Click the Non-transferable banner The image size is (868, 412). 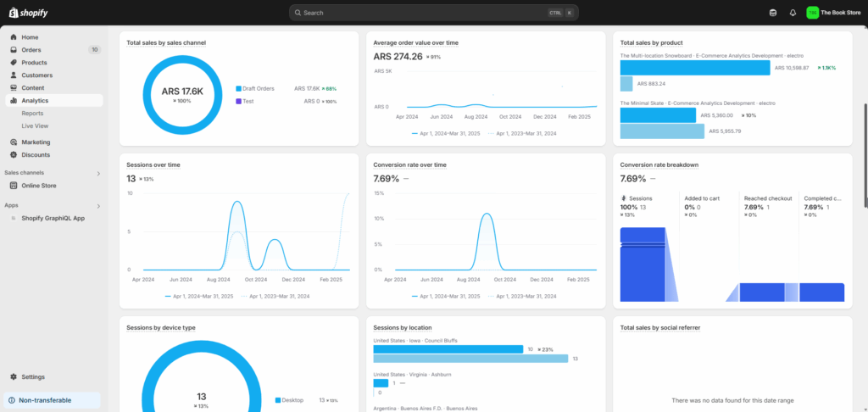pyautogui.click(x=52, y=400)
